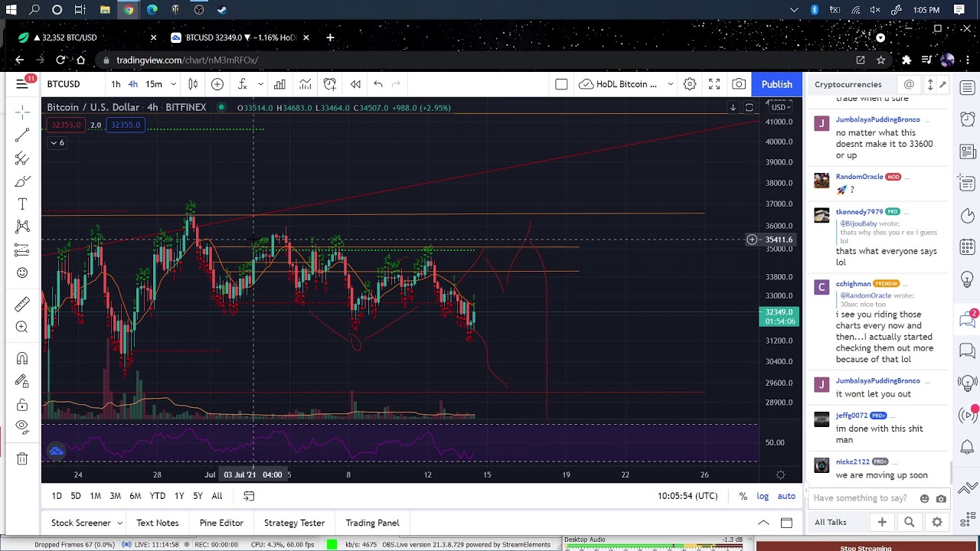Viewport: 980px width, 551px height.
Task: Select the prediction and measurement tool
Action: tap(22, 250)
